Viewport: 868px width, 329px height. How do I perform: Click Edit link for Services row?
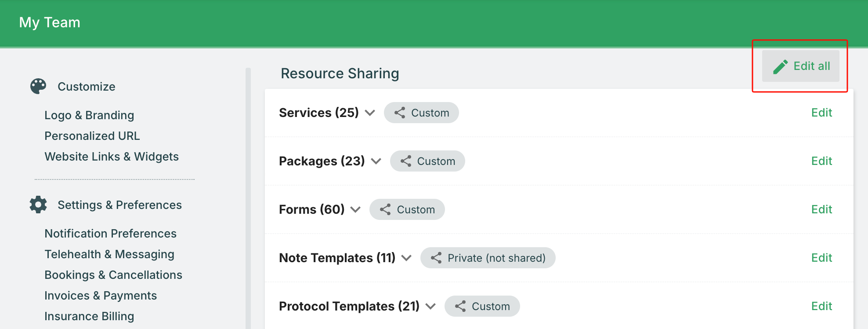tap(821, 113)
